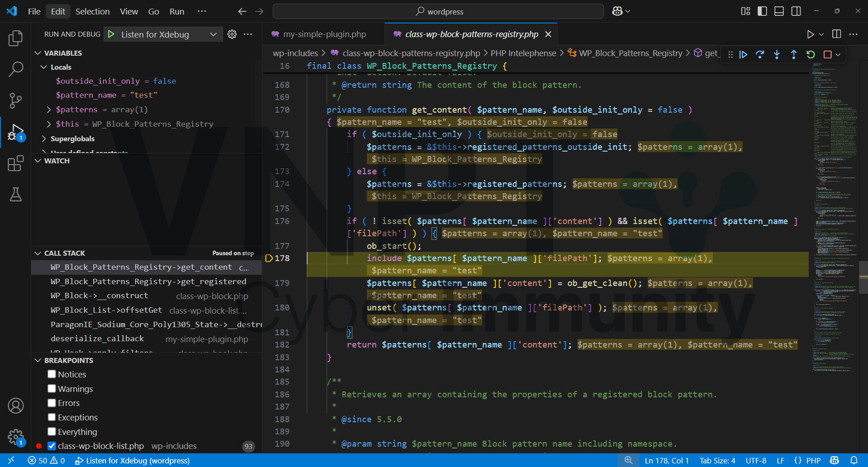This screenshot has width=868, height=467.
Task: Click Ln 178, Col 1 status item
Action: [x=667, y=460]
